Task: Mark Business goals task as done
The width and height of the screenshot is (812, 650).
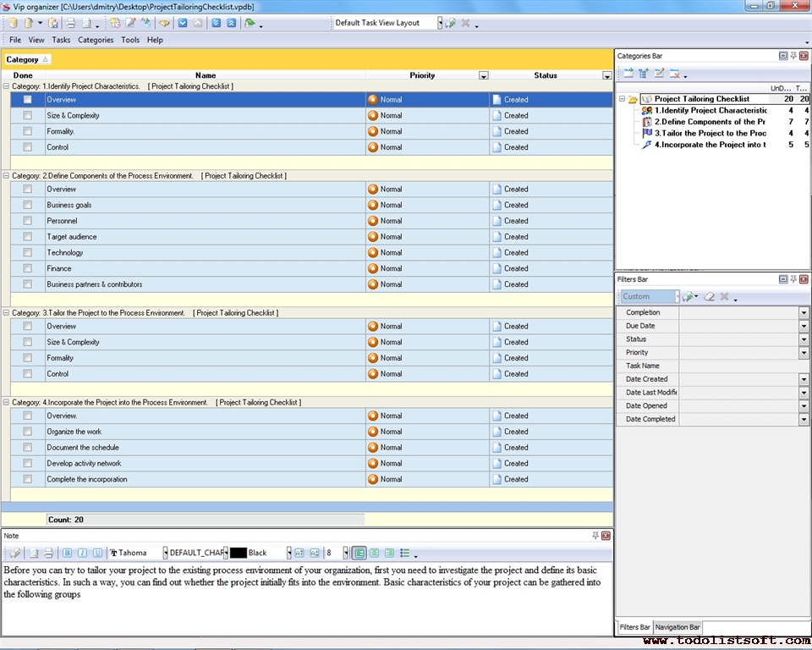Action: (x=28, y=205)
